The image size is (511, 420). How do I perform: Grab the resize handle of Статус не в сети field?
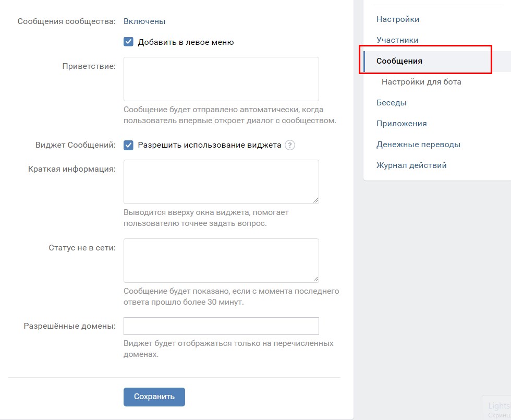315,279
